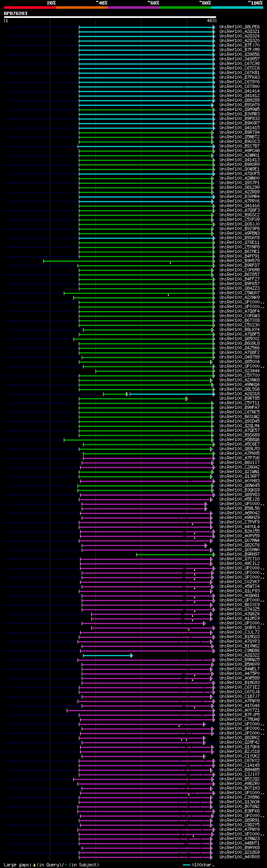The image size is (267, 868).
Task: Click the UniRef100_Q41413 label
Action: [239, 160]
